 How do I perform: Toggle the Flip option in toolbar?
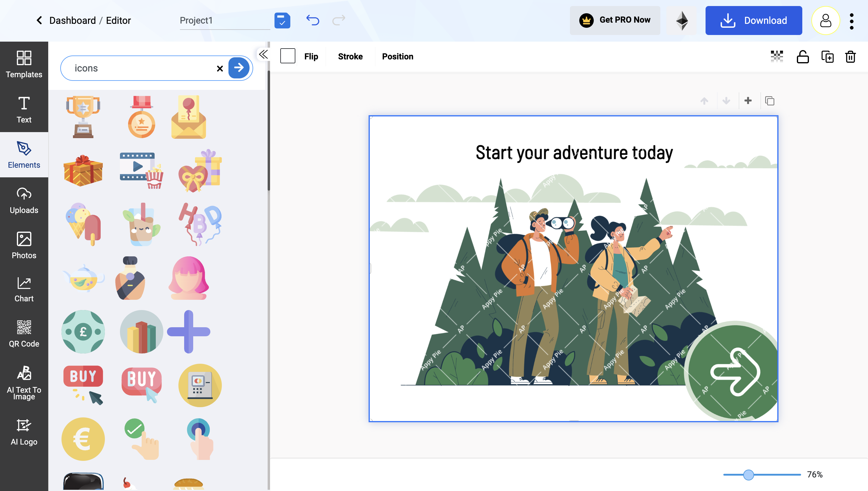311,56
